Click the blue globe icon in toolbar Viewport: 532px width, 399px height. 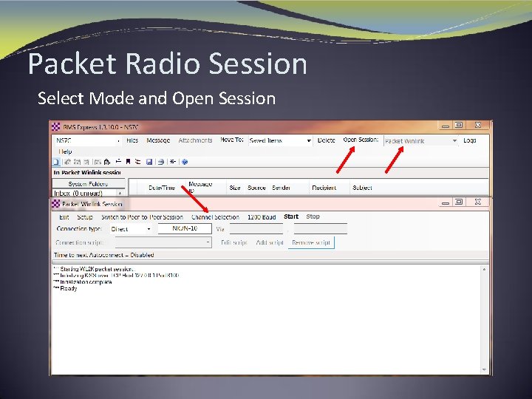[185, 162]
